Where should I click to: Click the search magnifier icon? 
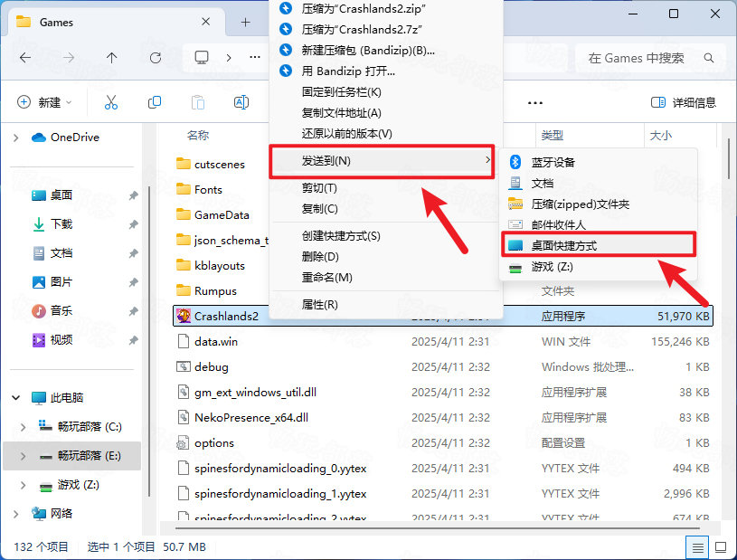pyautogui.click(x=709, y=58)
